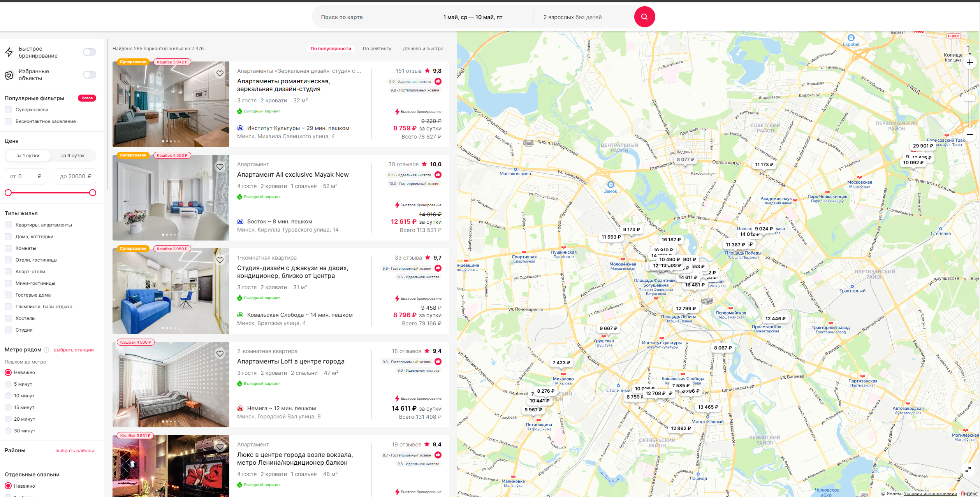
Task: Open the 12 446 ₽ map price marker
Action: coord(775,319)
